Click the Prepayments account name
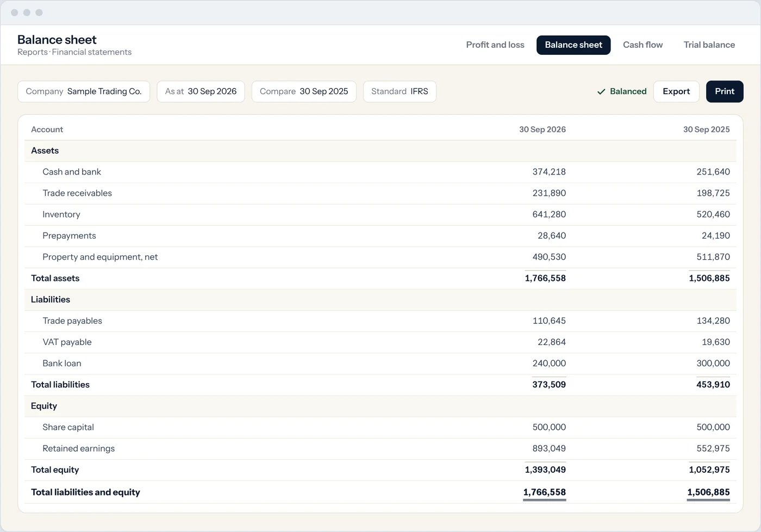This screenshot has height=532, width=761. (69, 235)
